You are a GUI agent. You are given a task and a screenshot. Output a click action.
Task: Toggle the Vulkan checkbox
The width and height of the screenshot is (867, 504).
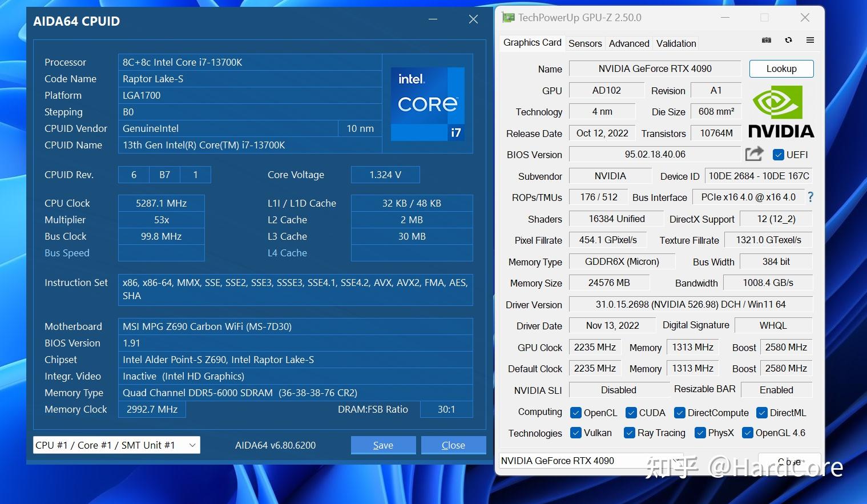575,433
